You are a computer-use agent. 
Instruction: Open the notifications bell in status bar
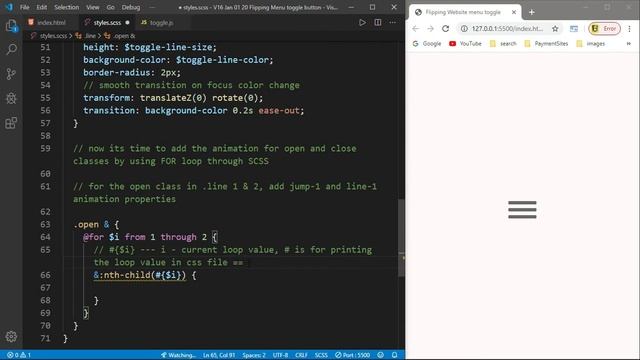(394, 355)
